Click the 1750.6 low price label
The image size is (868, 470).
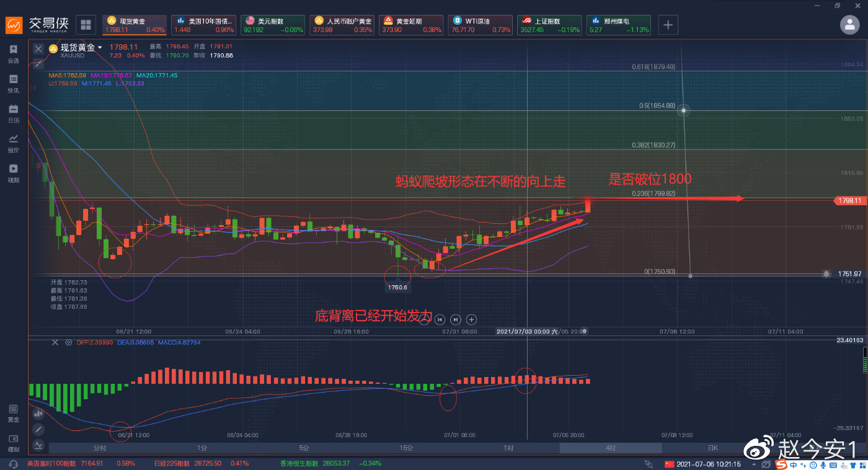[x=397, y=287]
